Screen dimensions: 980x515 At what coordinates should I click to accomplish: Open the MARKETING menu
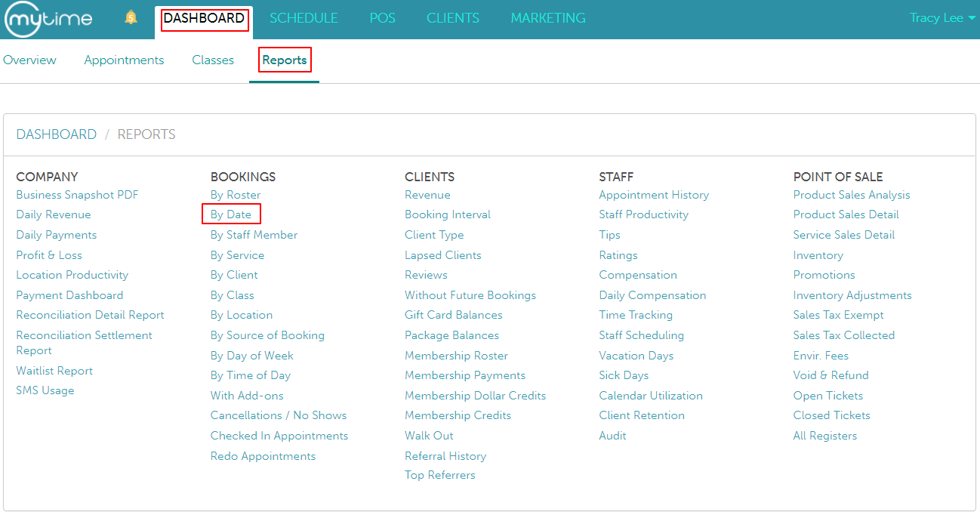click(x=548, y=18)
